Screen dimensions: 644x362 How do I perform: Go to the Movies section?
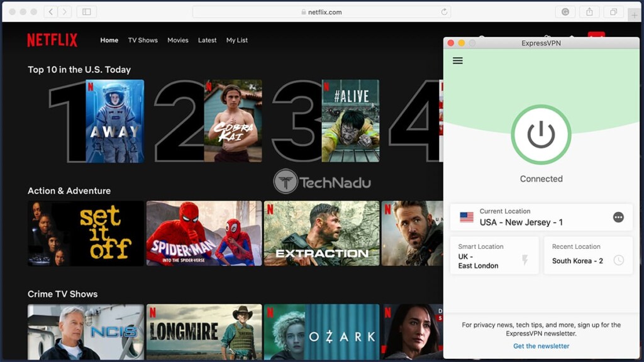tap(178, 40)
